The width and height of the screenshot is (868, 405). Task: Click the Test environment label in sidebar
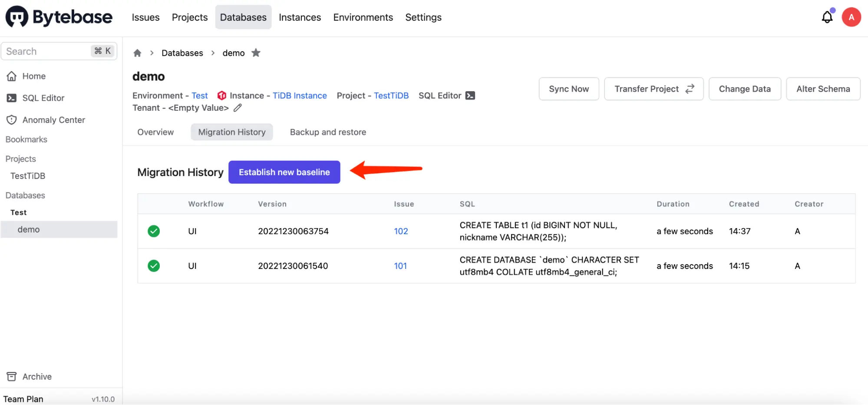19,212
